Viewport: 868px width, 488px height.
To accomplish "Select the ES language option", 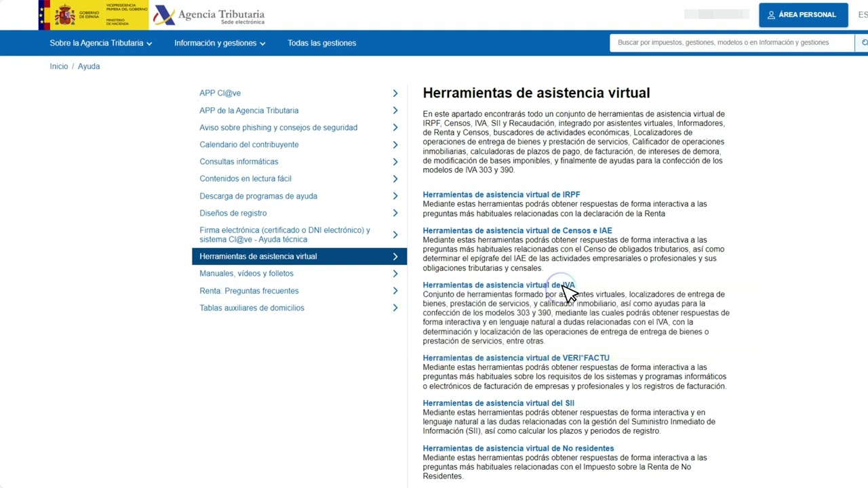I will [x=863, y=15].
